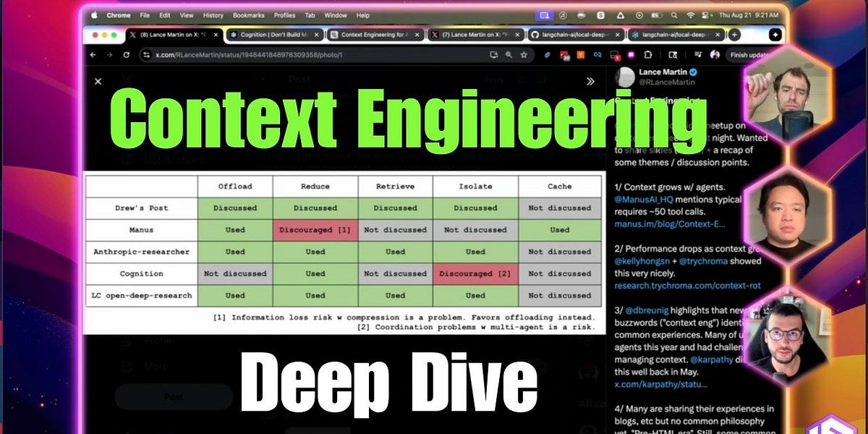Open the Chrome profile avatar
Image resolution: width=868 pixels, height=434 pixels.
pyautogui.click(x=715, y=54)
